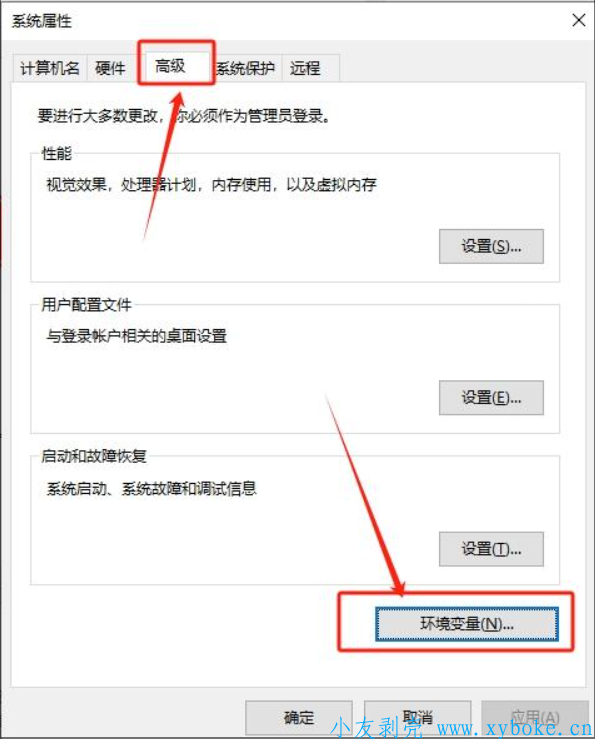595x739 pixels.
Task: Confirm with the 确定 button
Action: [299, 718]
